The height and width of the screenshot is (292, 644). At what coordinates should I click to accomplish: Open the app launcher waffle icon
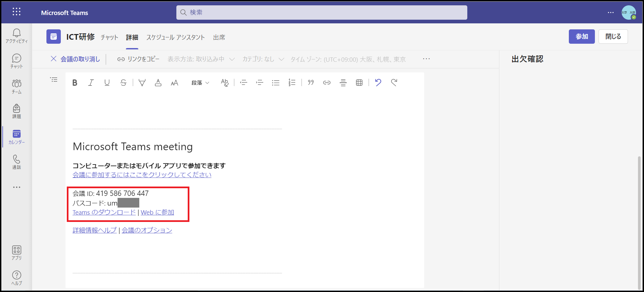[16, 12]
